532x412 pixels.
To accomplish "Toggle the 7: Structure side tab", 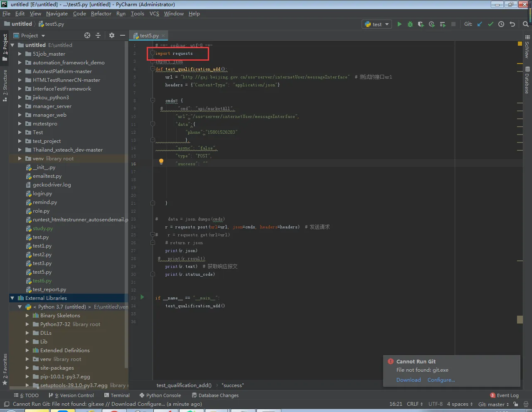I will coord(5,85).
